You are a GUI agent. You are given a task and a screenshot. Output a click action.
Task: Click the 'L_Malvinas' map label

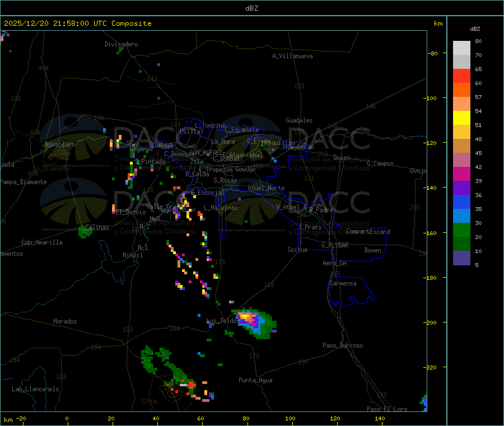tap(221, 208)
